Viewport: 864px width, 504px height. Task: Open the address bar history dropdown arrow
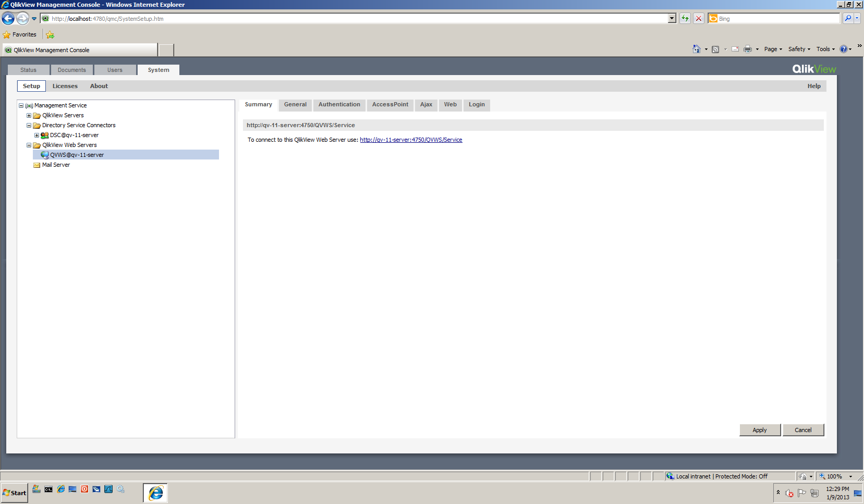click(672, 19)
